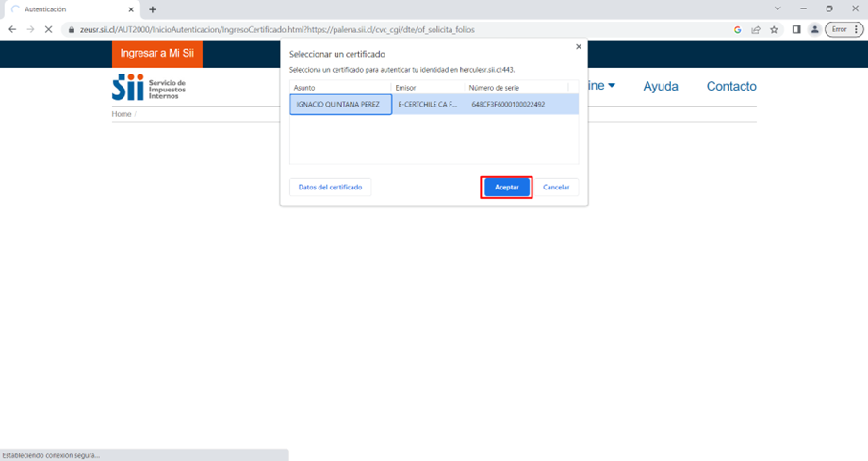Open the browser side panel
868x461 pixels.
796,29
